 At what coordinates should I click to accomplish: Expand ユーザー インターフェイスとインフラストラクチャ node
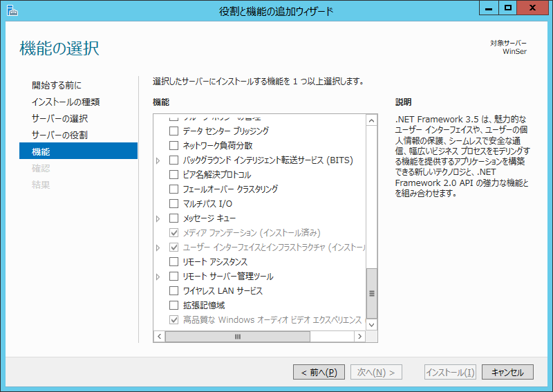[x=158, y=248]
